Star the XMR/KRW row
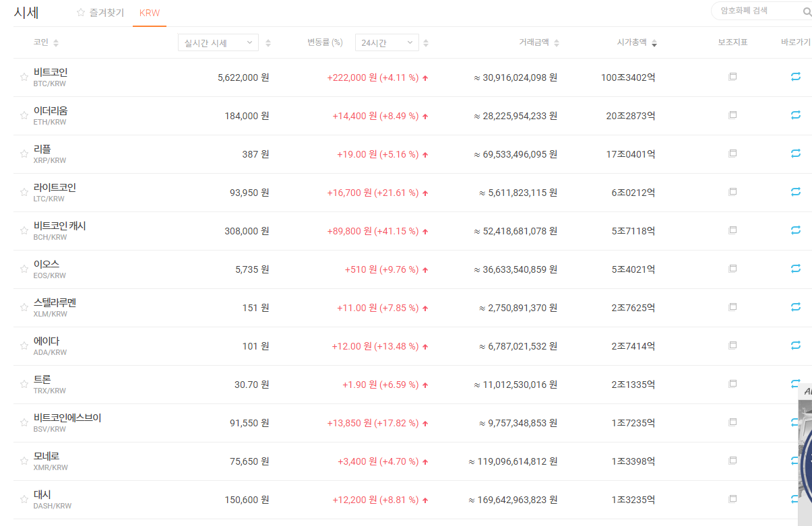This screenshot has height=526, width=812. coord(24,461)
